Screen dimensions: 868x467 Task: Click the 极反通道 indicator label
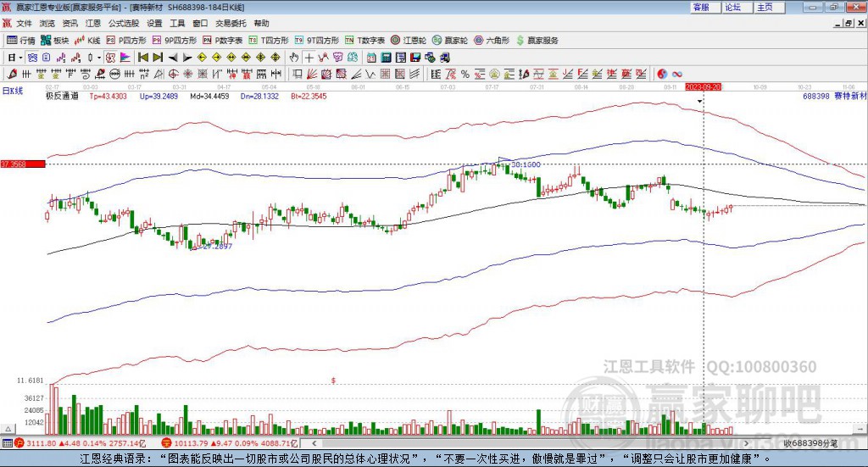(x=62, y=97)
